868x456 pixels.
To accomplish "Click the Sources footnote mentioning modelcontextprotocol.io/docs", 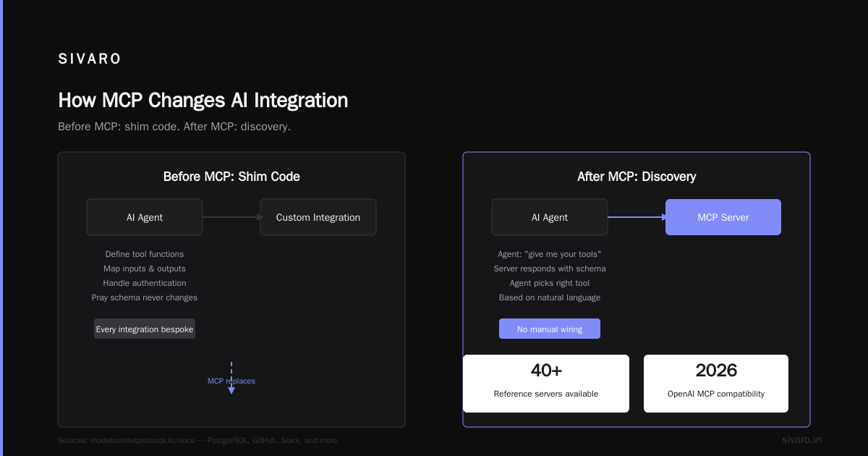I will point(197,440).
